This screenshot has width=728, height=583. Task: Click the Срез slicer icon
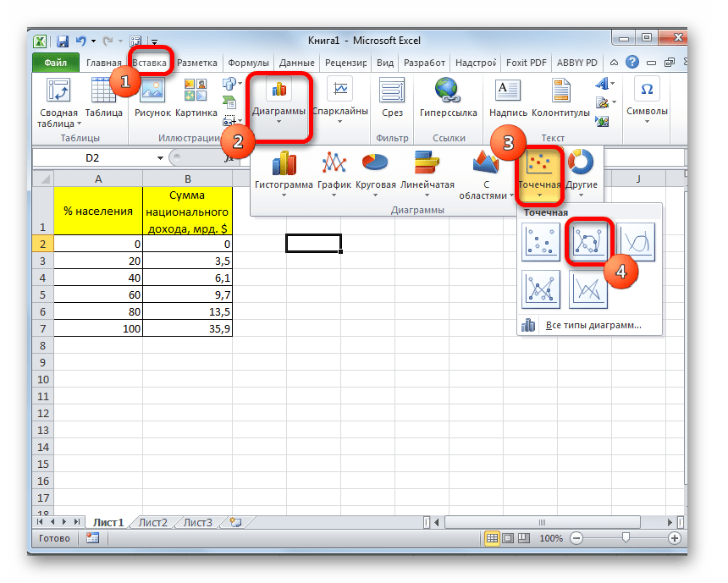392,97
